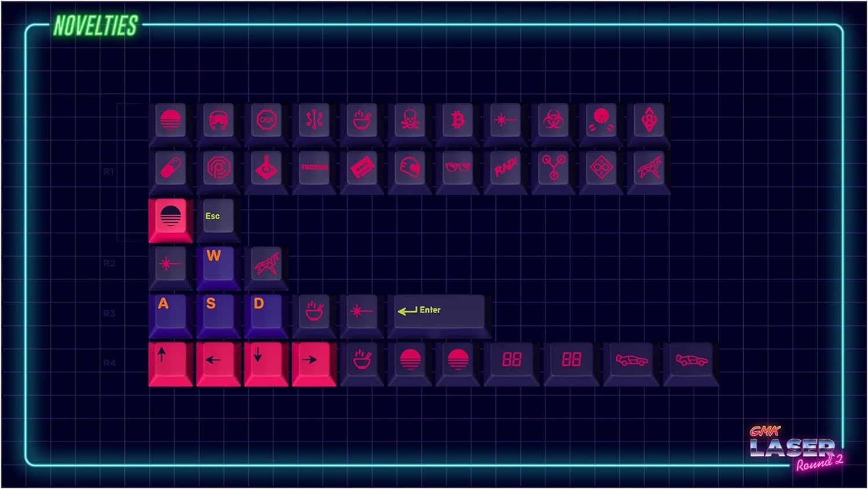The image size is (868, 489).
Task: Select the pink up arrow keycap
Action: 171,364
